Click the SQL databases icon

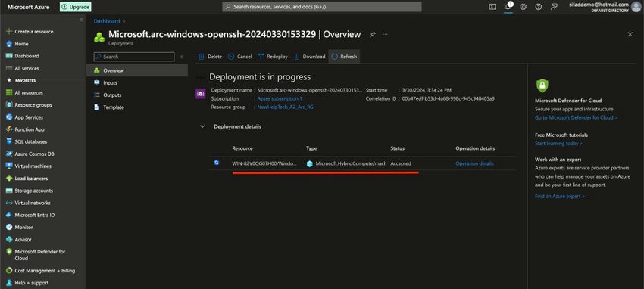click(x=9, y=141)
